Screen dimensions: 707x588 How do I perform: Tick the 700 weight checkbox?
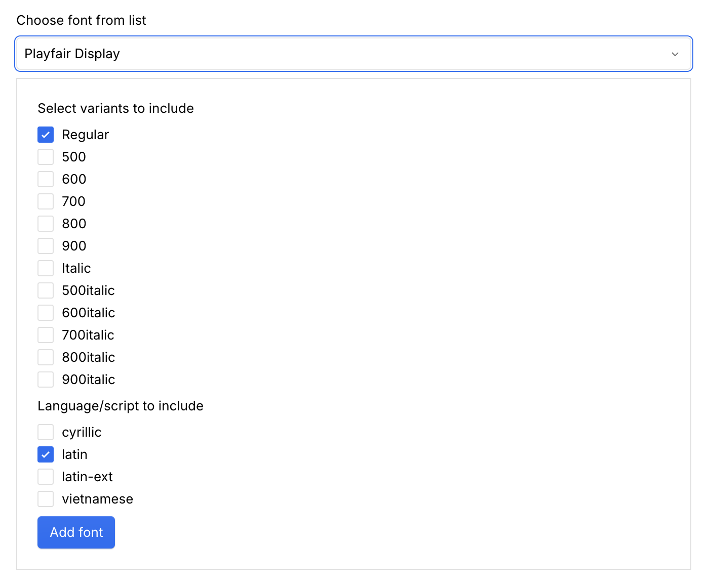[x=46, y=201]
